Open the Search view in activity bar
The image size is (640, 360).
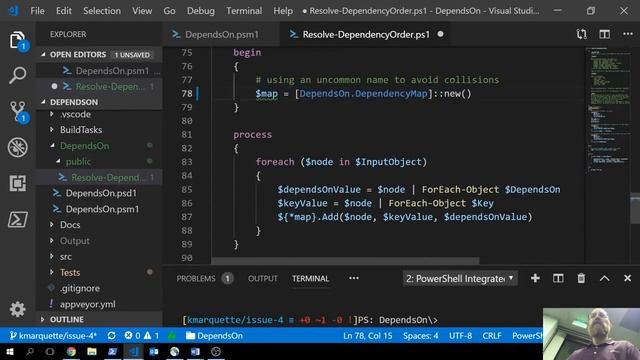pos(18,75)
